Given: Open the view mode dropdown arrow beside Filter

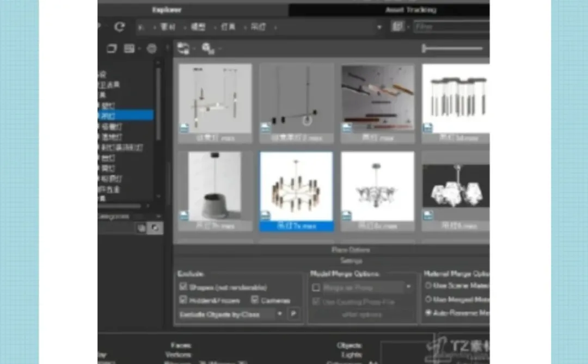Looking at the screenshot, I should point(408,27).
